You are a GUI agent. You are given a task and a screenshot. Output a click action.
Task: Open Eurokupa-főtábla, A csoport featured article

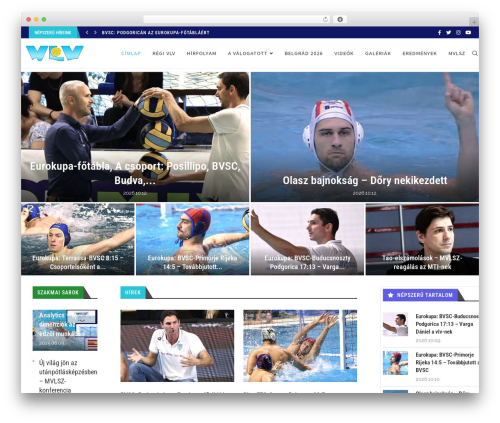point(135,137)
